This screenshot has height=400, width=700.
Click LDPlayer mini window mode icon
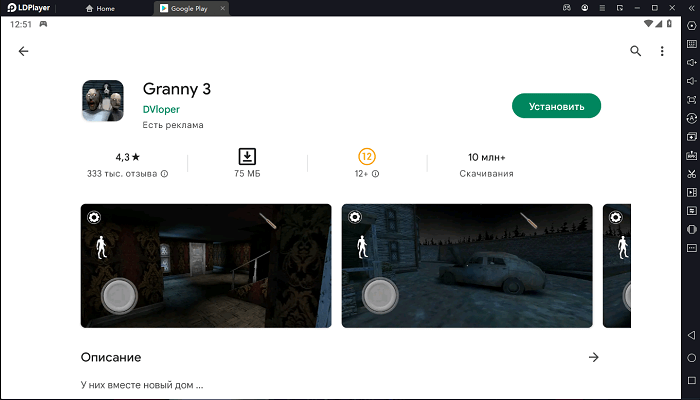pos(620,8)
